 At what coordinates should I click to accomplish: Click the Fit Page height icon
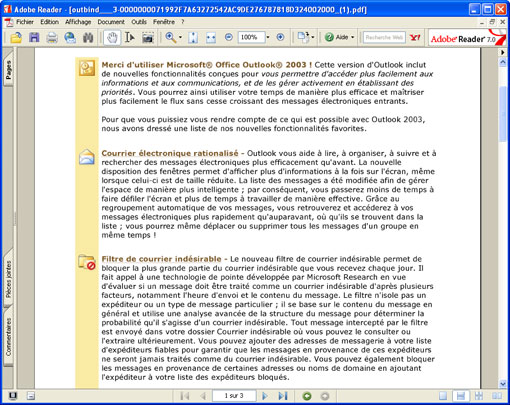click(193, 37)
